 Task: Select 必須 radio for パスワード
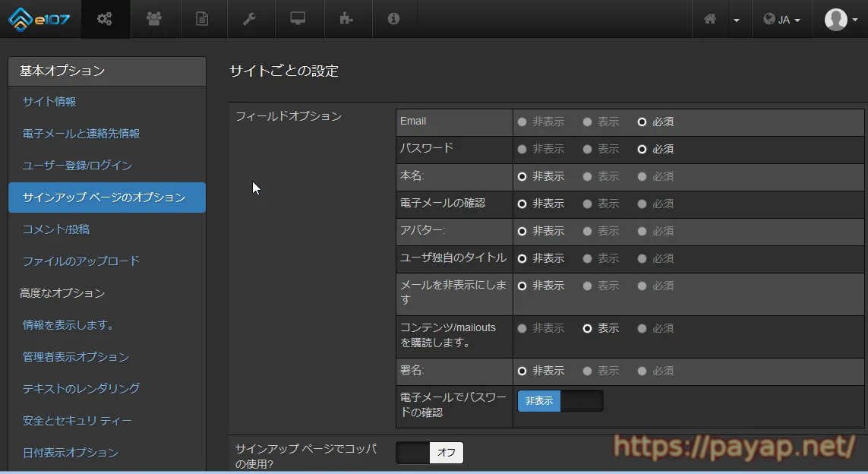pyautogui.click(x=642, y=149)
